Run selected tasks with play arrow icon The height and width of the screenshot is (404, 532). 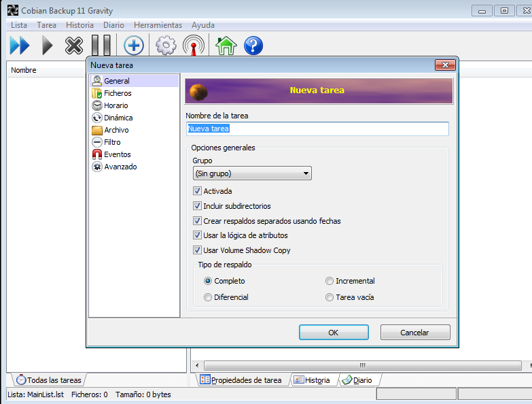[x=47, y=45]
